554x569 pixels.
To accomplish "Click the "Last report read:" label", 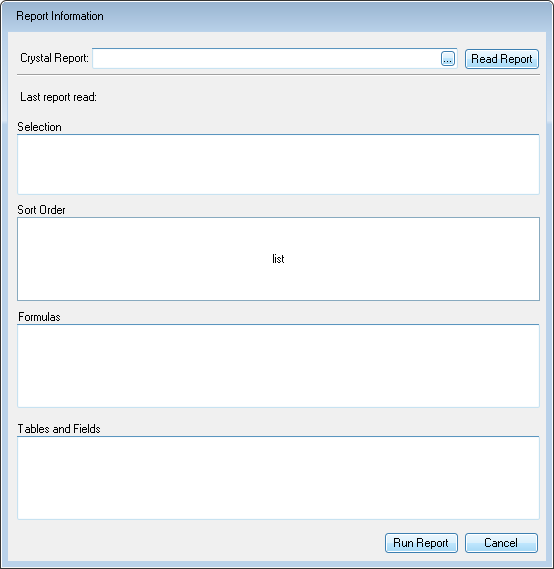I will click(x=58, y=97).
